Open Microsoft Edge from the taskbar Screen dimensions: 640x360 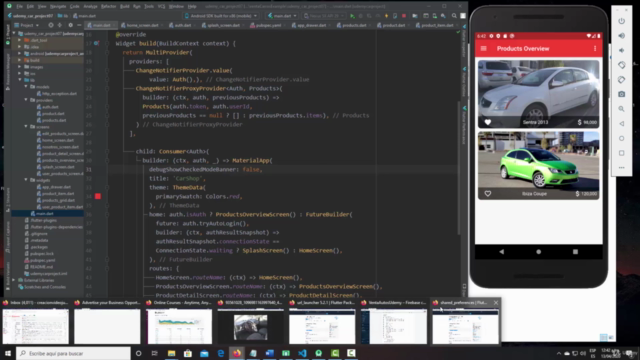coord(220,353)
